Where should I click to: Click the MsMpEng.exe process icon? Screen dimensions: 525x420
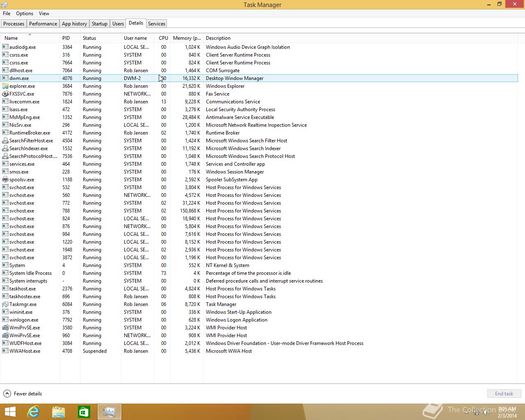coord(5,117)
